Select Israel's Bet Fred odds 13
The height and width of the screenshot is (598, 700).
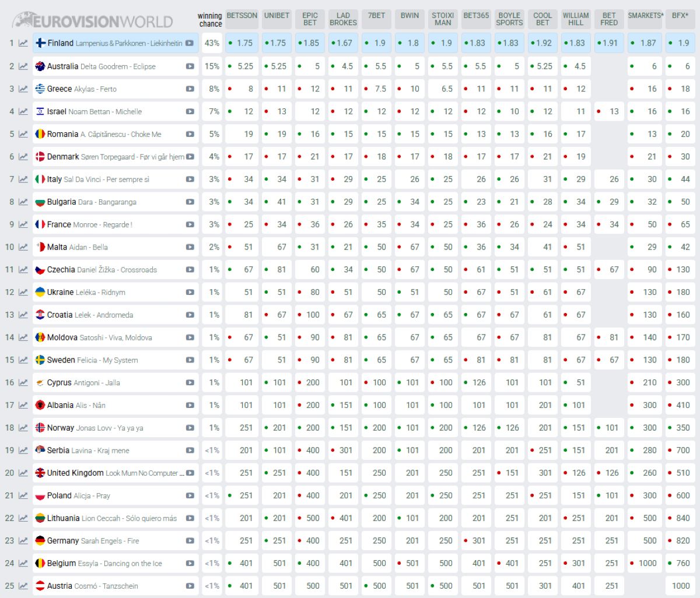pyautogui.click(x=609, y=111)
